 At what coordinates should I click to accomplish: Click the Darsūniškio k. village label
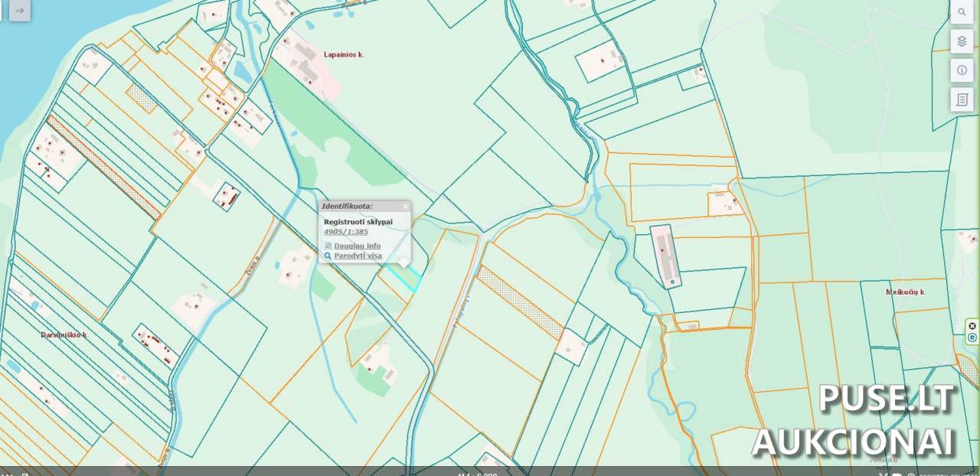tap(64, 335)
